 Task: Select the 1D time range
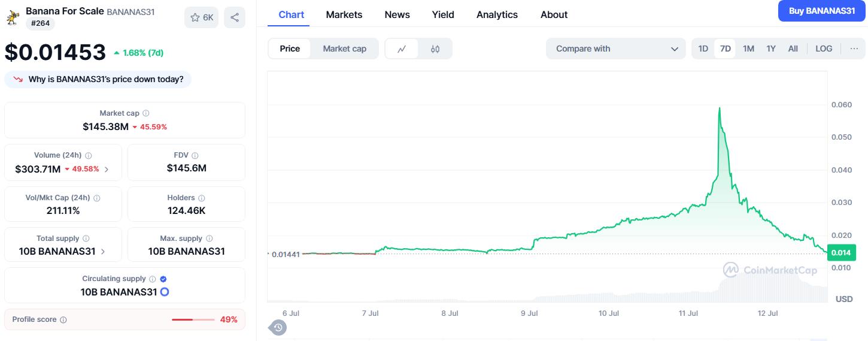point(703,49)
